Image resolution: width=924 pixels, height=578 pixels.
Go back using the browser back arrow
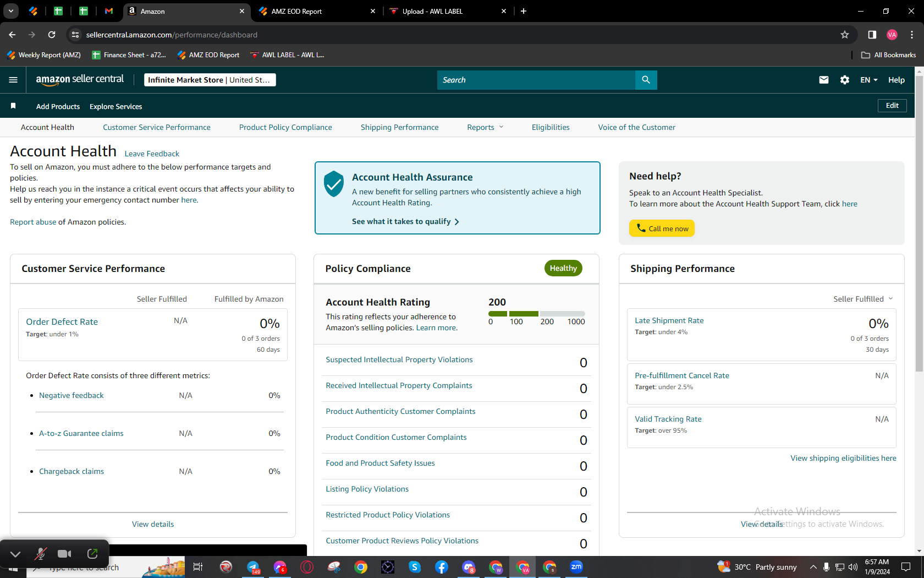(x=12, y=35)
